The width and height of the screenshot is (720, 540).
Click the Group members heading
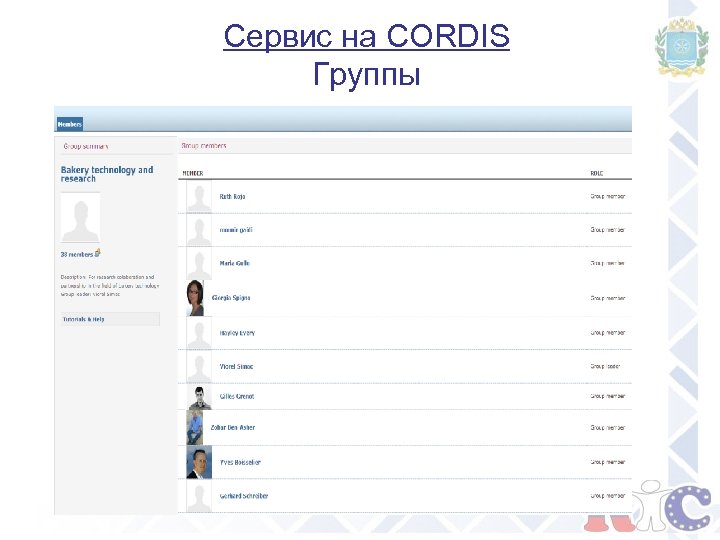tap(204, 146)
